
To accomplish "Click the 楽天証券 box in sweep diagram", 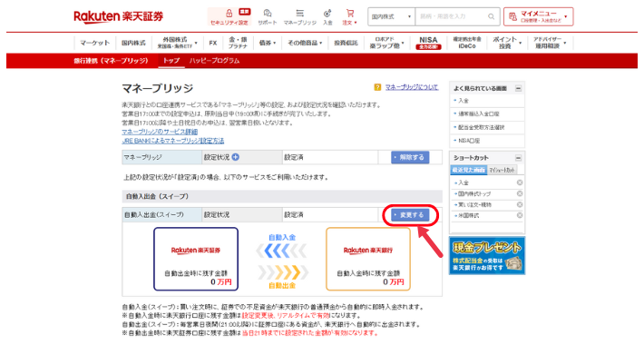I will [196, 259].
